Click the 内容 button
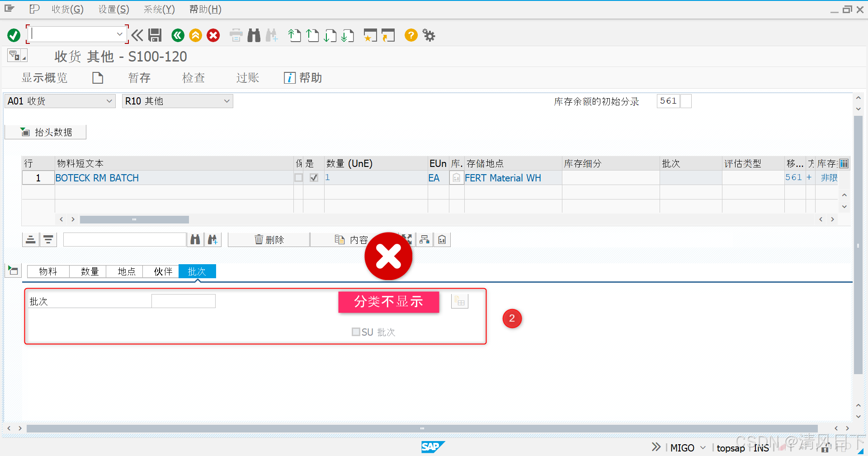 tap(351, 239)
